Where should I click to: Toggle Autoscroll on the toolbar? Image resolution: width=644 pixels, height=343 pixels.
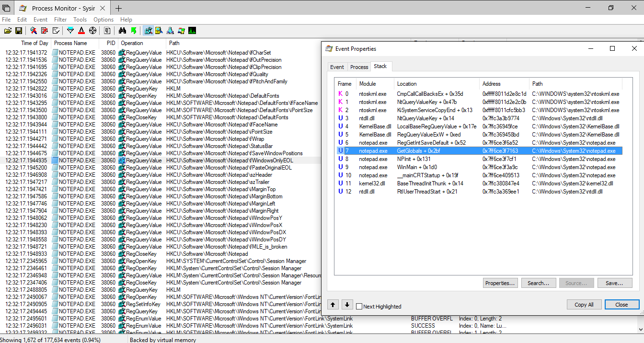43,30
